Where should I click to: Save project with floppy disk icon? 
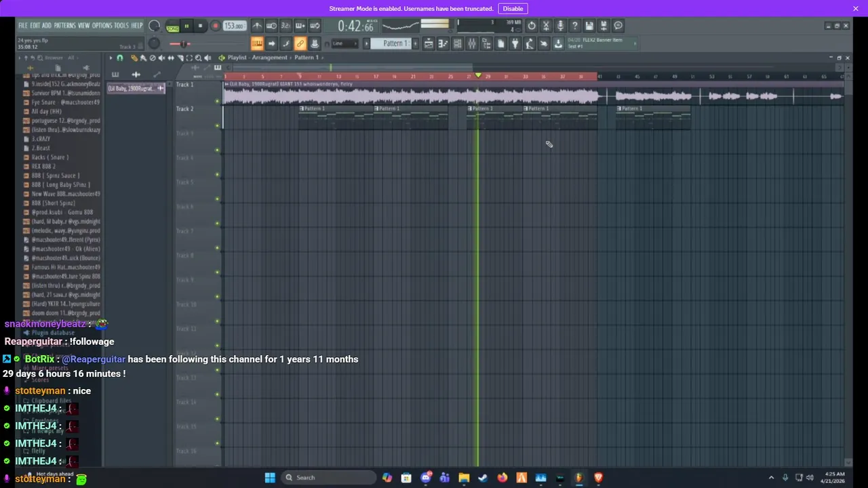pos(589,26)
